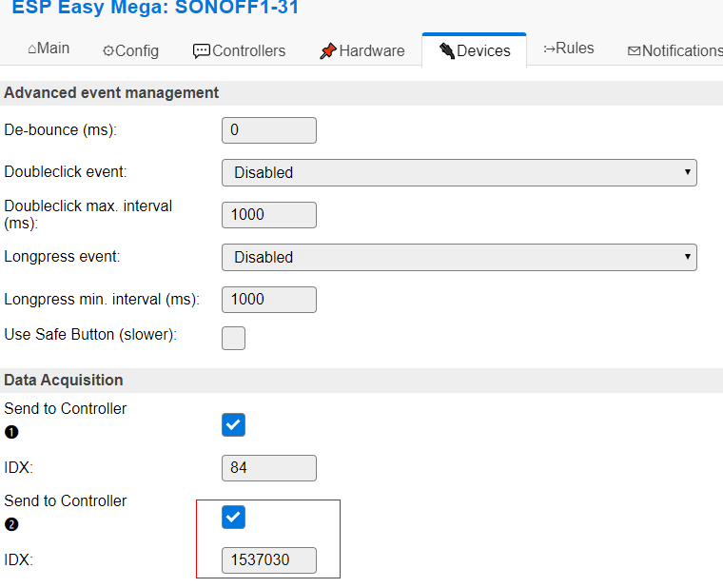The height and width of the screenshot is (588, 723).
Task: Edit the IDX field containing 84
Action: [x=269, y=468]
